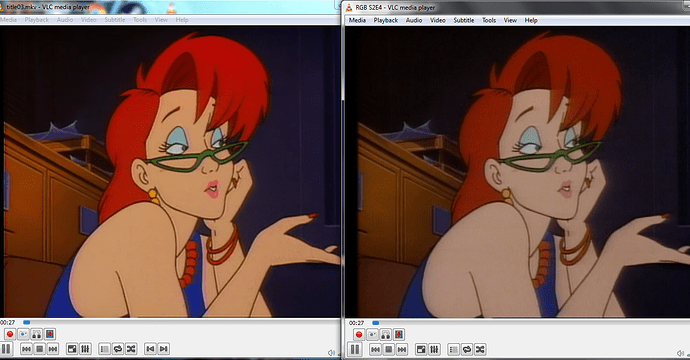Open Tools menu in RGB S2E4 window
This screenshot has width=690, height=360.
click(489, 20)
